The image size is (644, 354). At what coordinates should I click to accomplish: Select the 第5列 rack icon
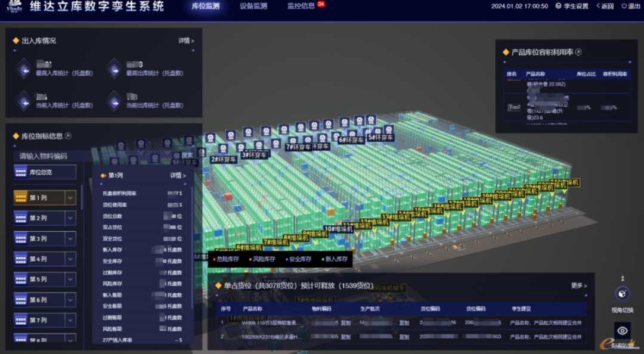point(20,280)
